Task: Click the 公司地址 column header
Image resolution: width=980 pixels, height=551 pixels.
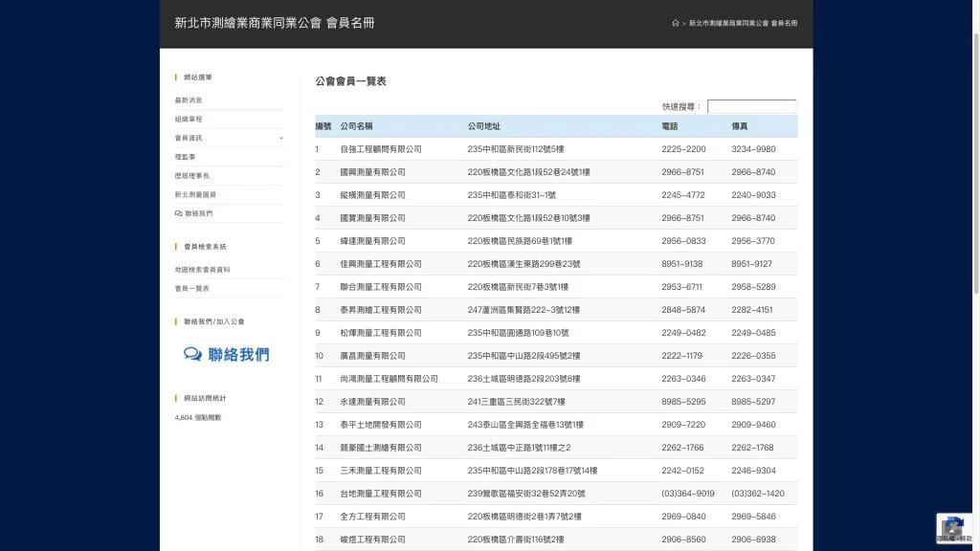Action: click(483, 126)
